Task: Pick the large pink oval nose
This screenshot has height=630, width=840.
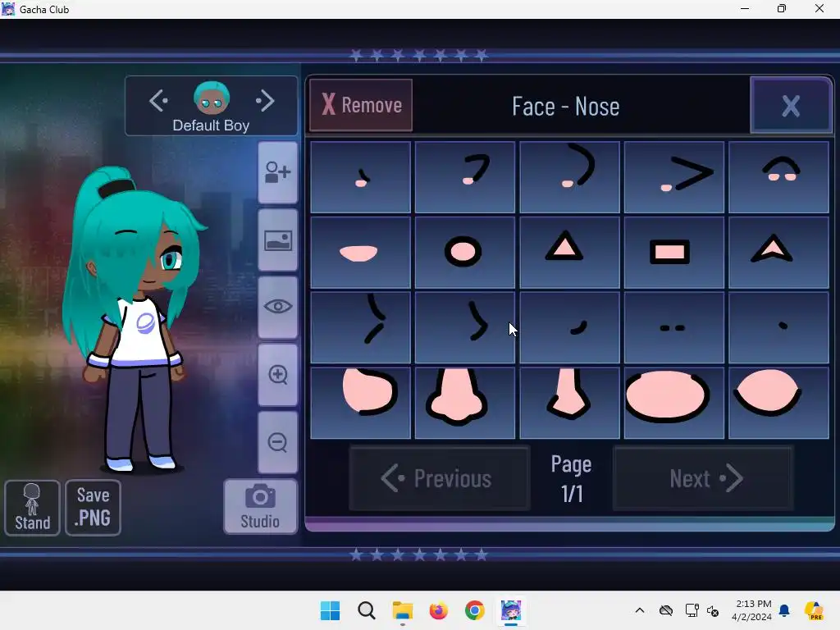Action: click(x=674, y=402)
